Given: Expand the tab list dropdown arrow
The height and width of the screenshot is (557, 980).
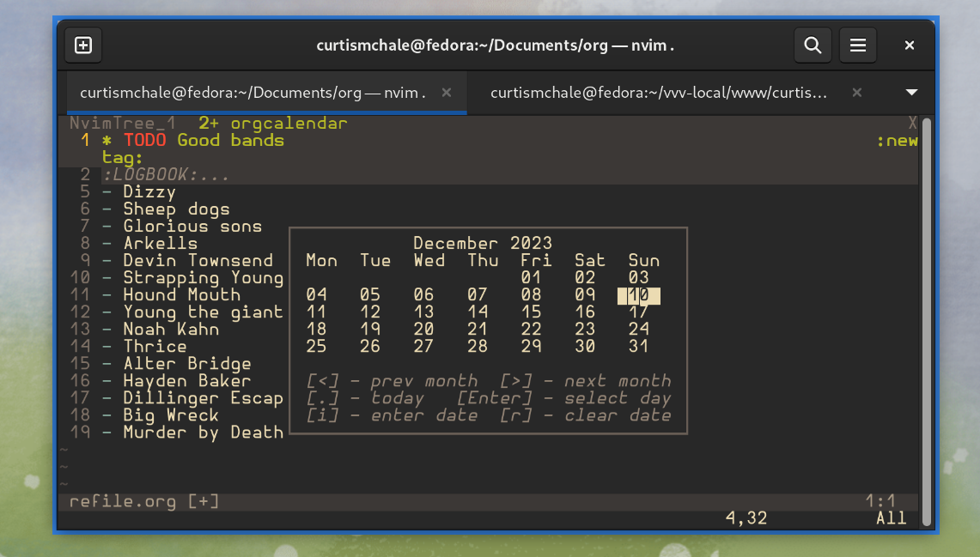Looking at the screenshot, I should pyautogui.click(x=911, y=93).
